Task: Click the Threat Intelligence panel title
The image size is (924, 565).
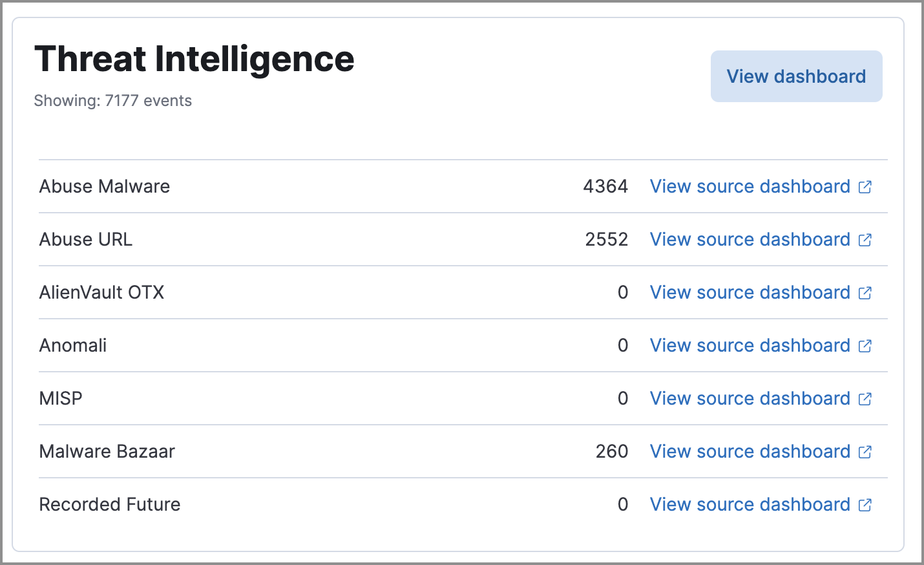Action: (x=194, y=59)
